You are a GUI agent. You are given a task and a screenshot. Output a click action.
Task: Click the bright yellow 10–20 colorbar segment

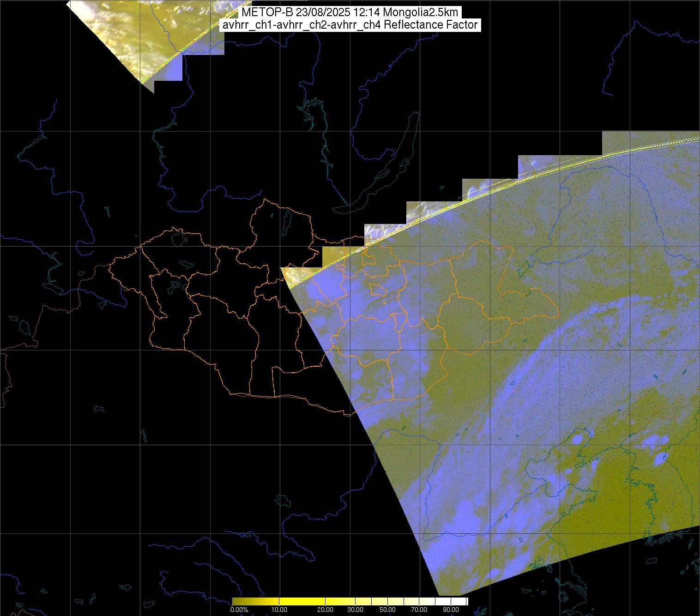(x=302, y=601)
